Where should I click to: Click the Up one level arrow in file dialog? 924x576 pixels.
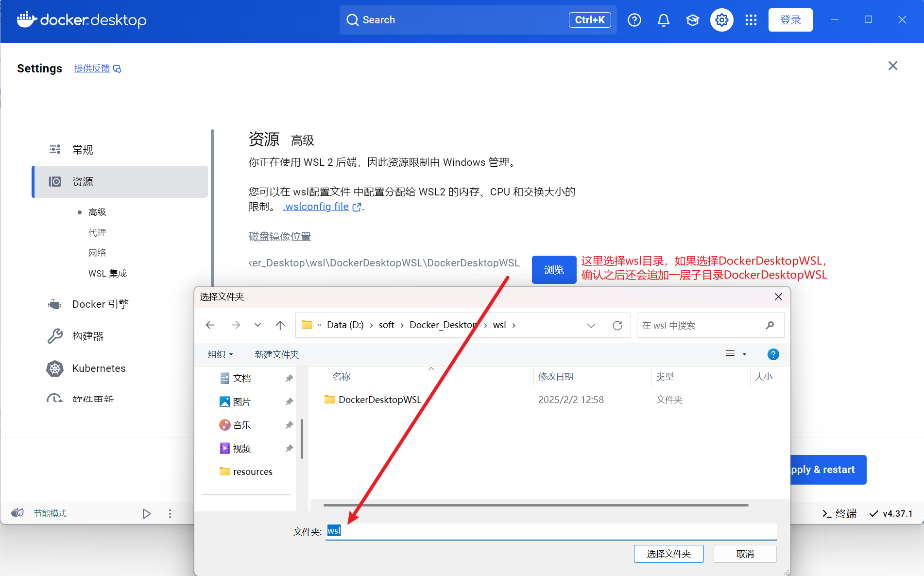click(280, 325)
